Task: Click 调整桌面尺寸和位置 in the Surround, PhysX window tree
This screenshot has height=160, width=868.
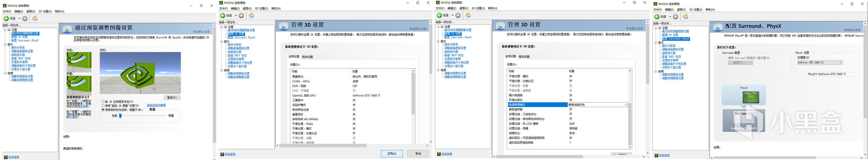Action: point(674,64)
